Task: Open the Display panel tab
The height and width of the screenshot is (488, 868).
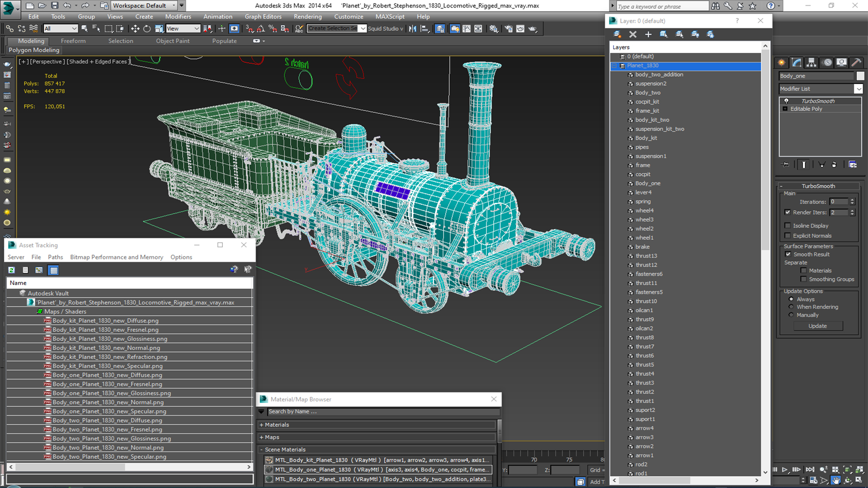Action: pyautogui.click(x=841, y=62)
